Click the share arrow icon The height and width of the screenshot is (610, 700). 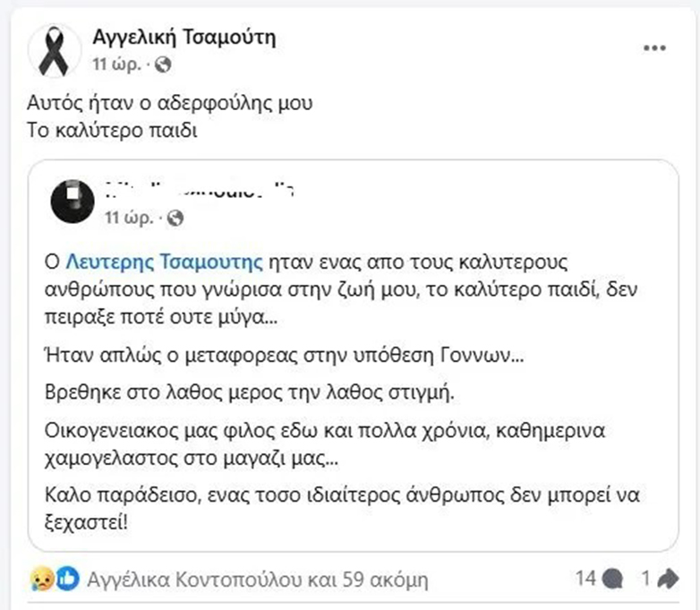(668, 579)
